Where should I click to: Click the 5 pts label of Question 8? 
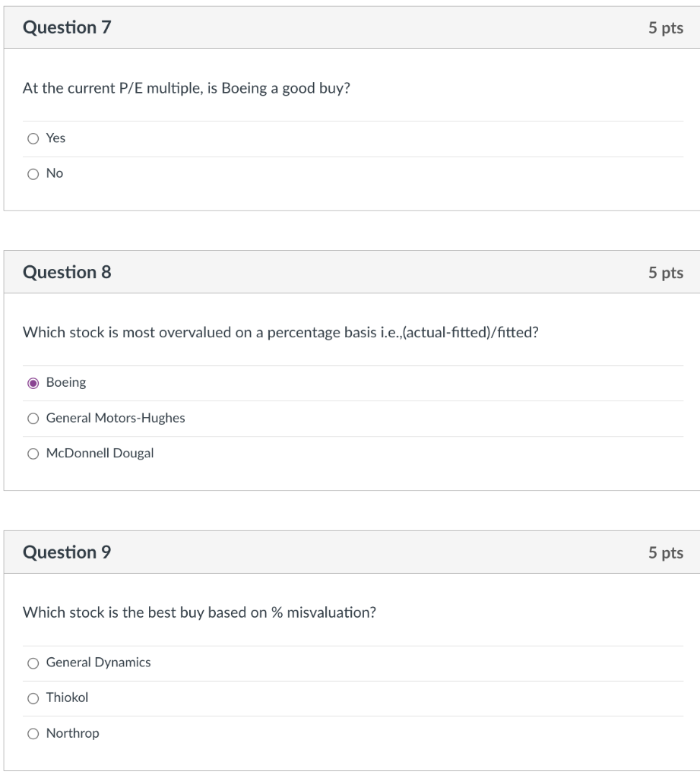[665, 272]
